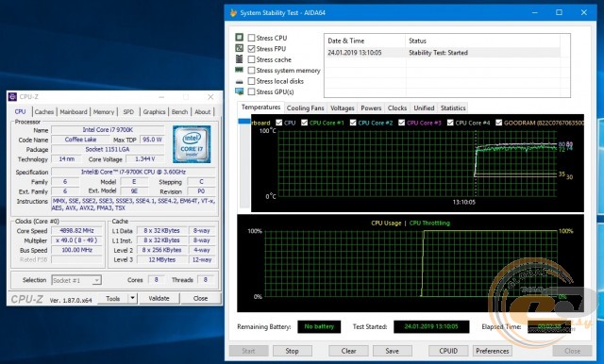Click the Validate button in CPU-Z

pos(159,298)
